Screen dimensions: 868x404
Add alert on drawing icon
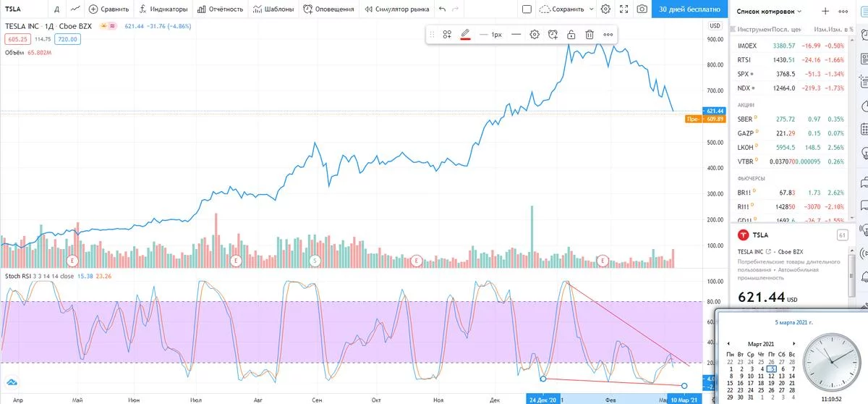[553, 34]
